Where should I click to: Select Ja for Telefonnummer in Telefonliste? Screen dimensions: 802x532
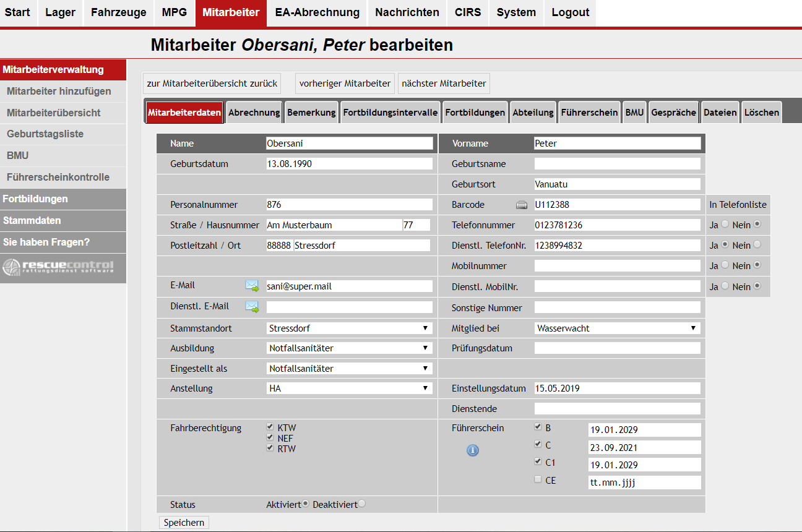click(725, 225)
